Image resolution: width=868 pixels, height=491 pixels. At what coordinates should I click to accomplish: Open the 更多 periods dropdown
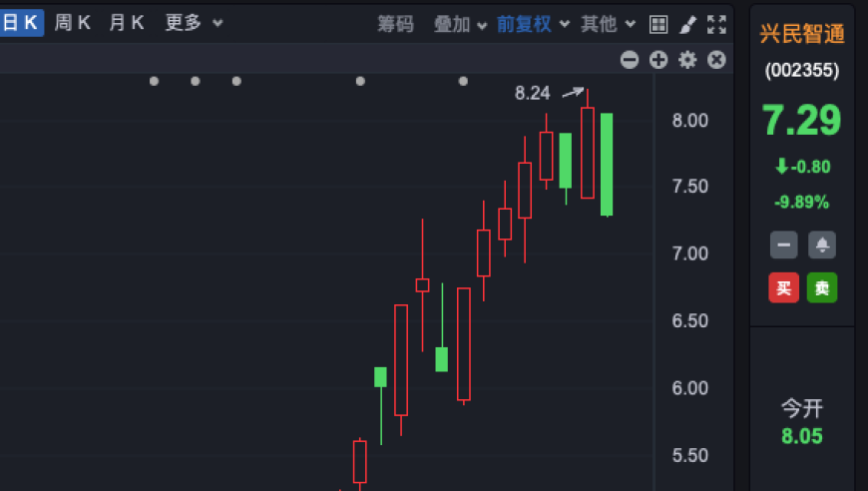[194, 23]
